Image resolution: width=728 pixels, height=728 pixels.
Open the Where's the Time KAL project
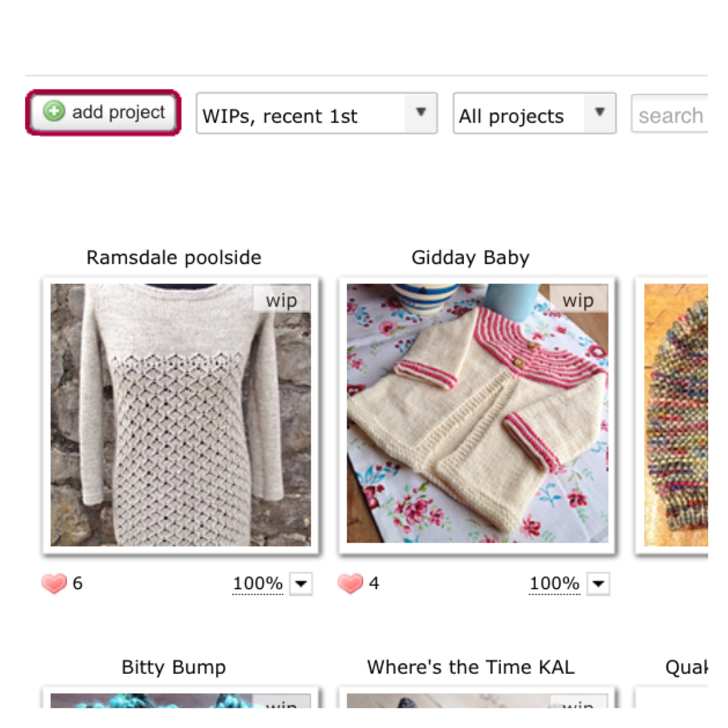(x=471, y=667)
